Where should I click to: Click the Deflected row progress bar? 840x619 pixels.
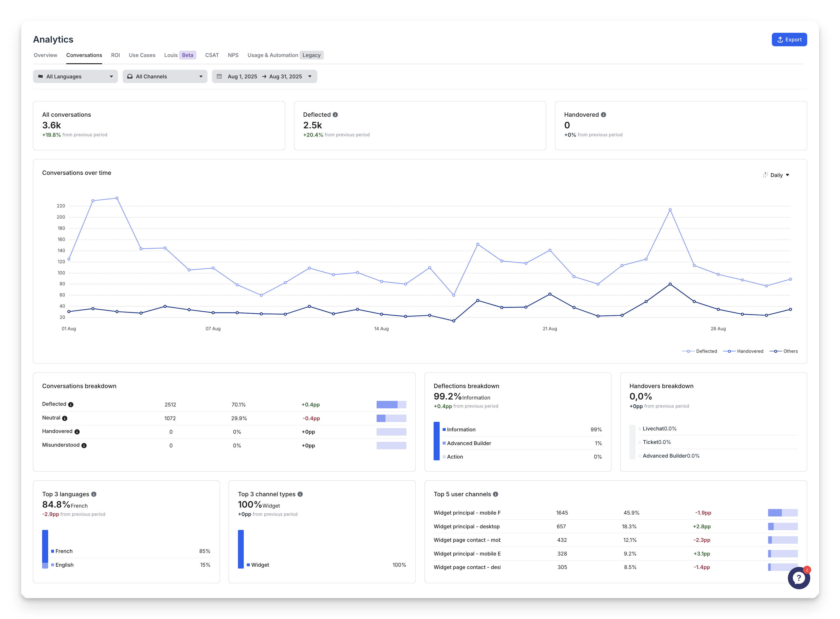[391, 405]
